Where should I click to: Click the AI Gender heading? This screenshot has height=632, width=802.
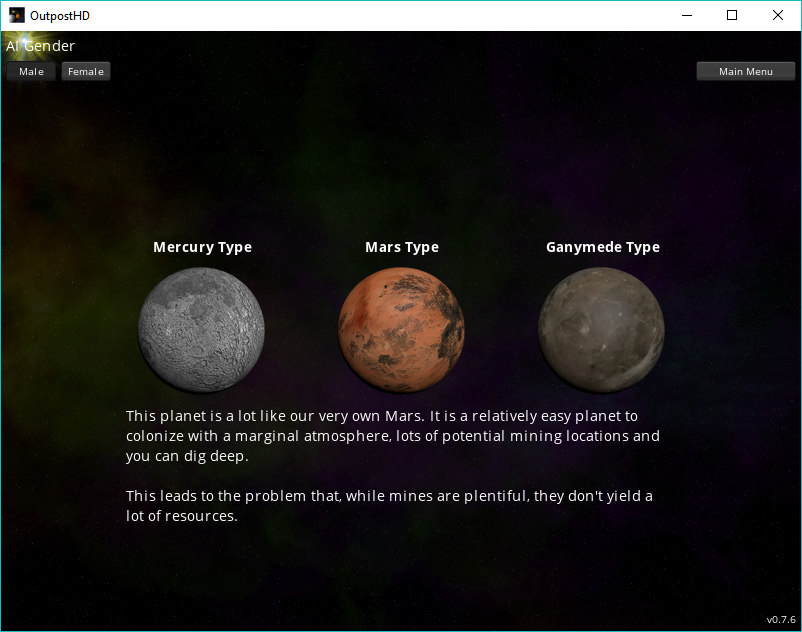(40, 46)
